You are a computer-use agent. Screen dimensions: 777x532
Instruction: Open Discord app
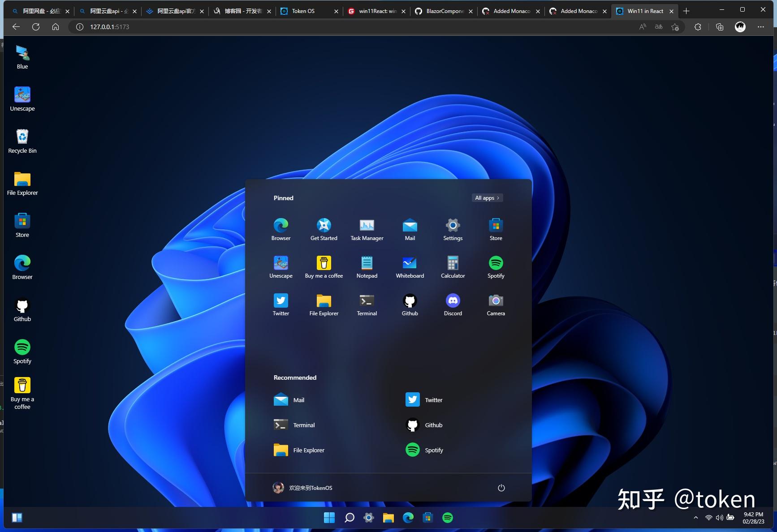point(453,305)
